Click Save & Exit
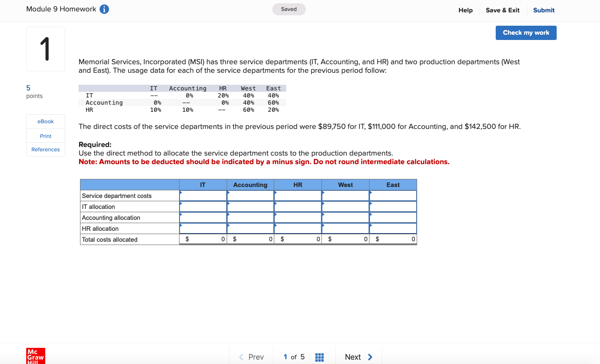This screenshot has width=600, height=364. (x=502, y=10)
